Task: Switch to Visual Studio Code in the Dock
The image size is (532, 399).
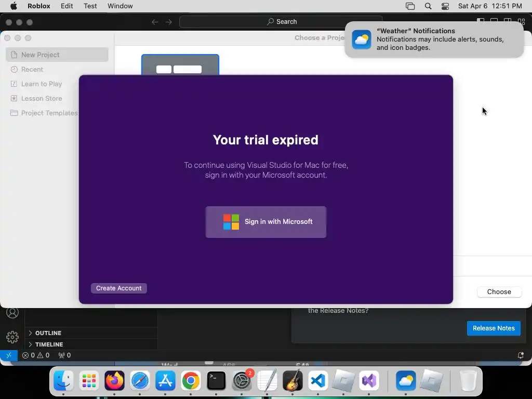Action: tap(318, 380)
